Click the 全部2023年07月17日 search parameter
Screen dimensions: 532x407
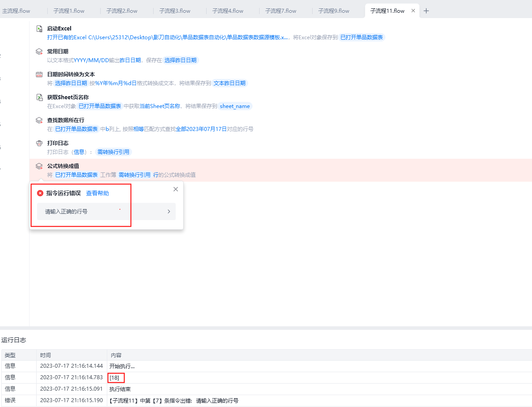(x=201, y=129)
